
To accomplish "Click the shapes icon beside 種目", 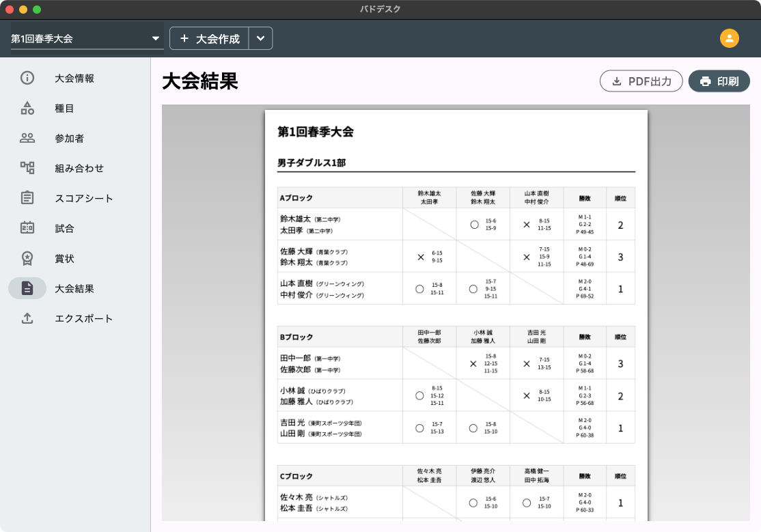I will pos(27,108).
